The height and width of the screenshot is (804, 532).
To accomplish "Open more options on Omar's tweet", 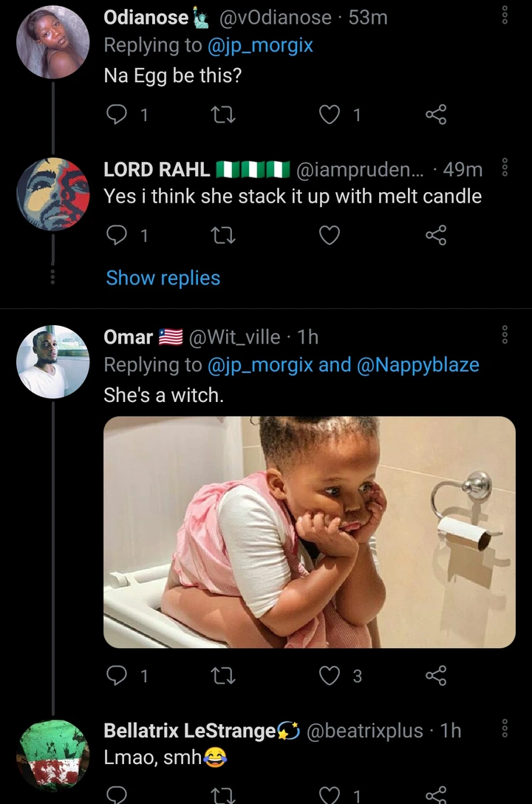I will click(505, 336).
